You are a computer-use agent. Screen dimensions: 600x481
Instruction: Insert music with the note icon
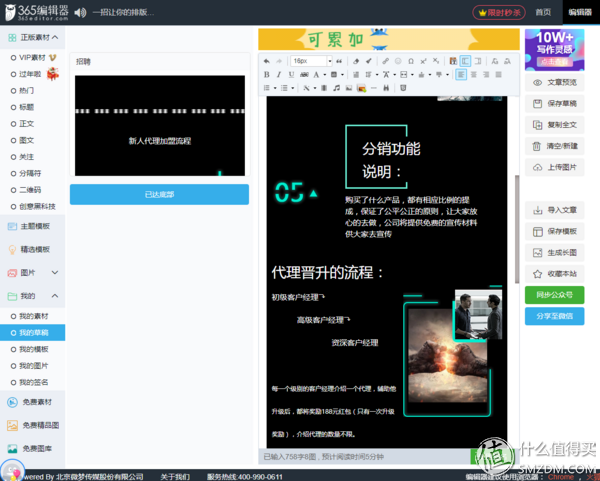click(336, 88)
